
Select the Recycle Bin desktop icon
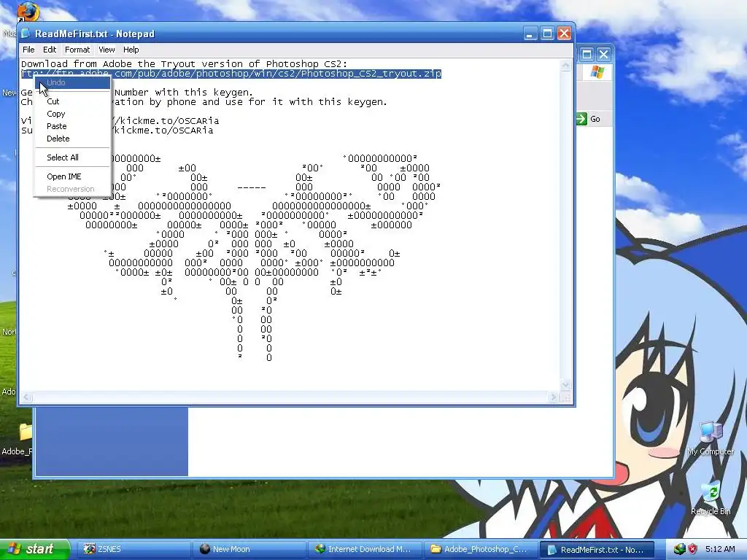point(711,497)
